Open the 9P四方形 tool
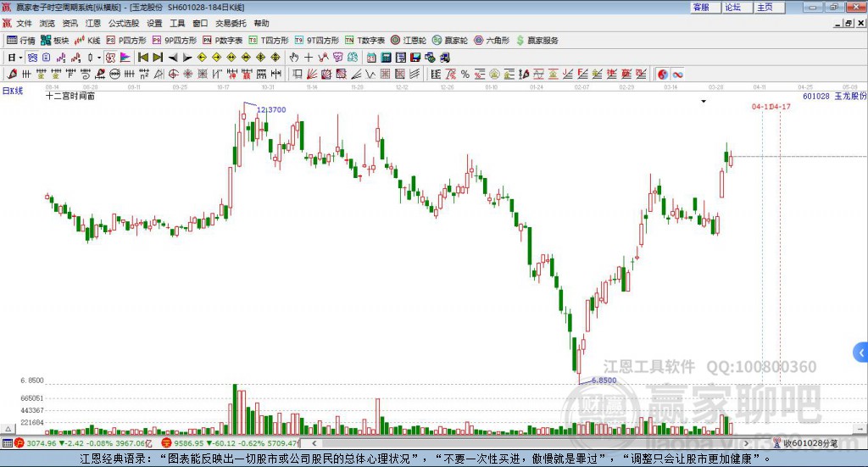The width and height of the screenshot is (868, 467). (175, 41)
